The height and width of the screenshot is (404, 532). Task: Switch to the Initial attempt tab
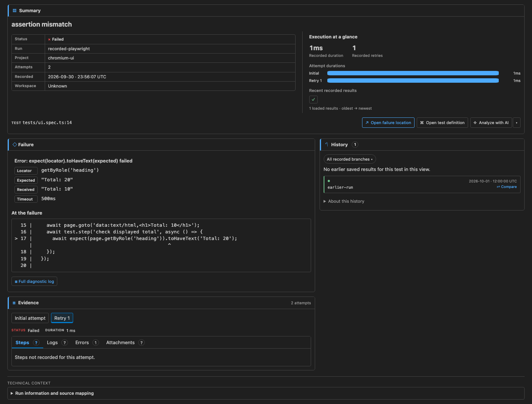point(30,318)
